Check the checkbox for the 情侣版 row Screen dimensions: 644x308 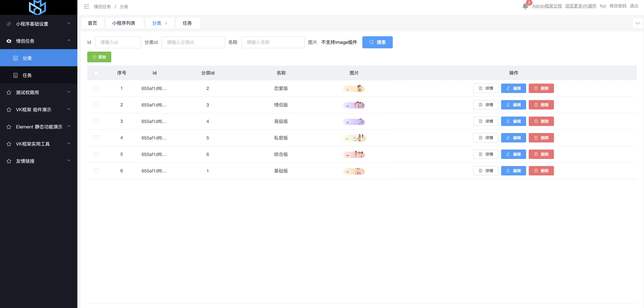[96, 105]
